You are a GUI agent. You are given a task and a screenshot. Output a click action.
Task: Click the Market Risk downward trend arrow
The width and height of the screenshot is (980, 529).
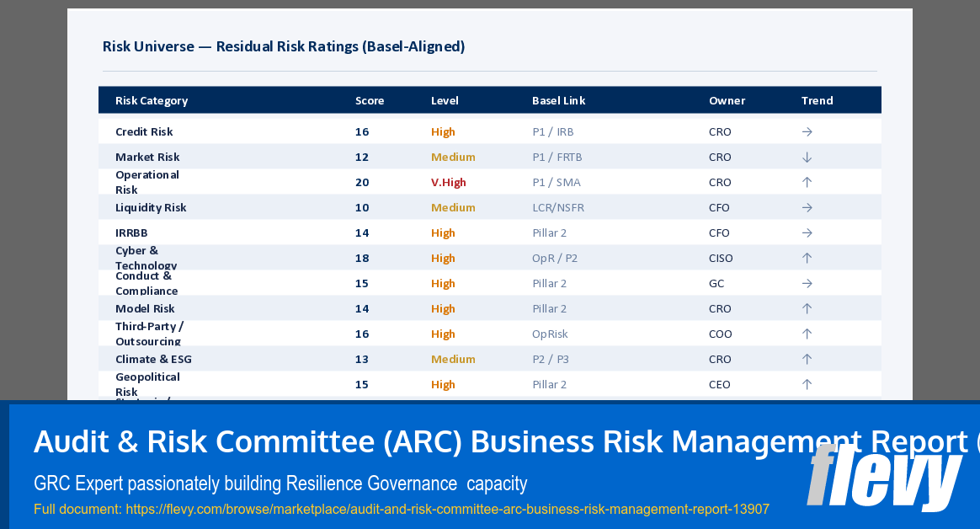point(807,158)
